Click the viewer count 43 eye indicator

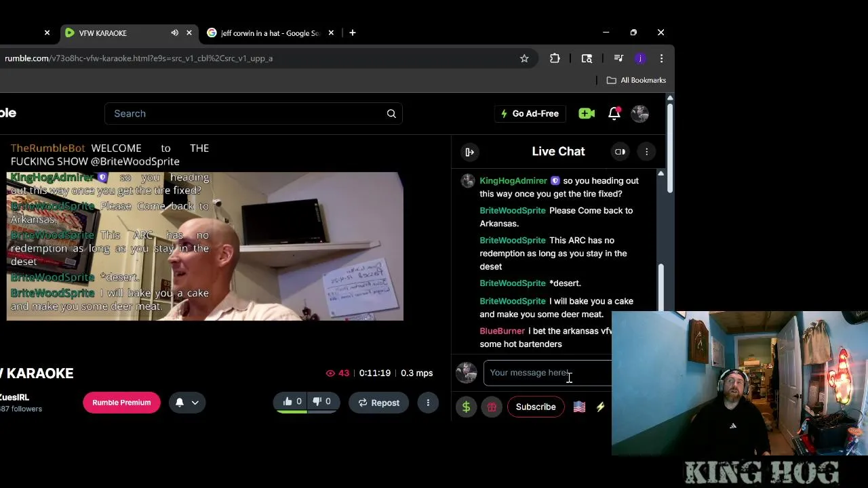(x=337, y=373)
